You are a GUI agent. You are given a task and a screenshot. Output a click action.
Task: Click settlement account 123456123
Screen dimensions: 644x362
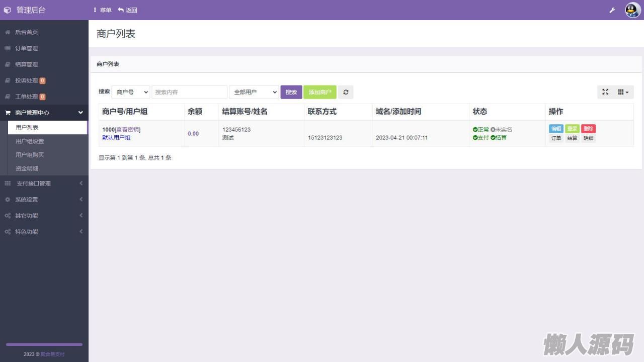coord(236,130)
